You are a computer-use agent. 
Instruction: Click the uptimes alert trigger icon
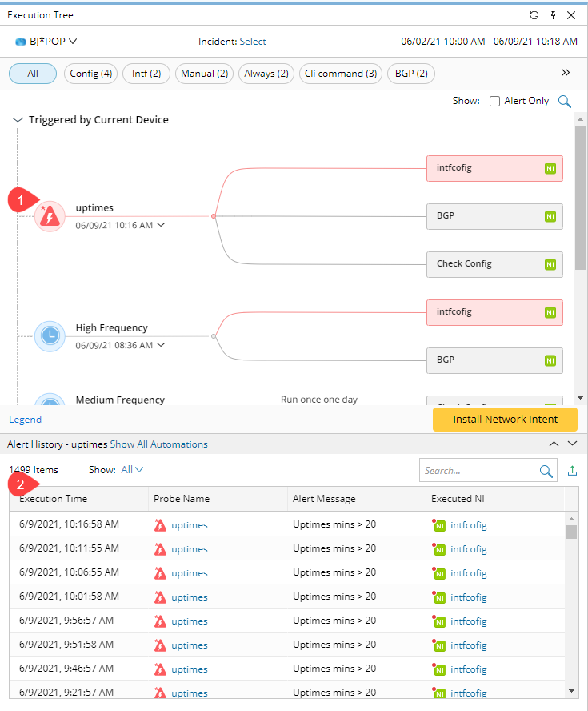click(x=50, y=216)
